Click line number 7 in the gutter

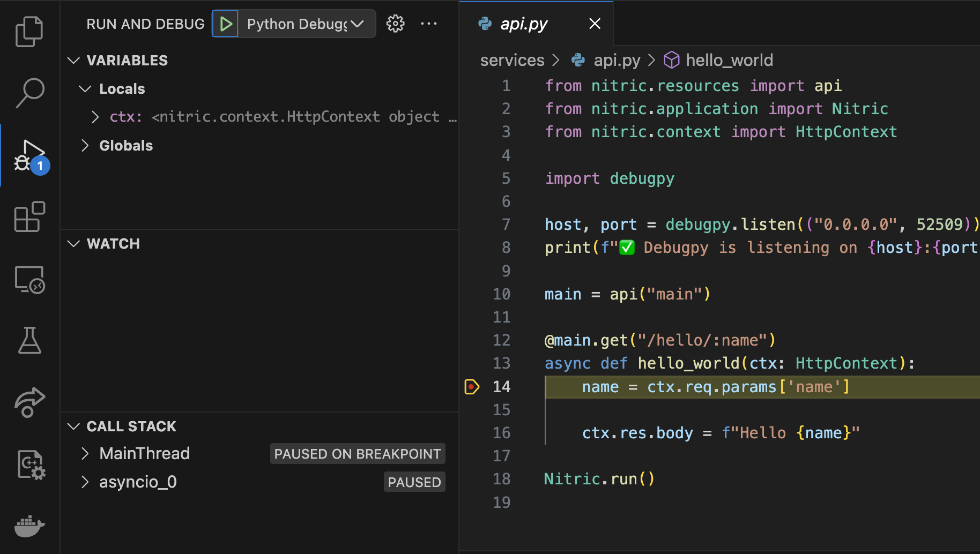pos(506,224)
